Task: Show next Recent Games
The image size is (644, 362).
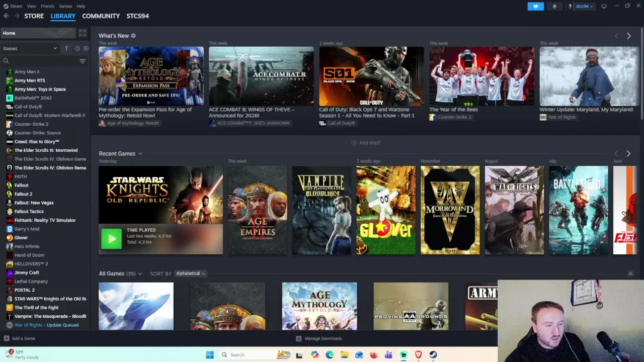Action: pos(628,153)
